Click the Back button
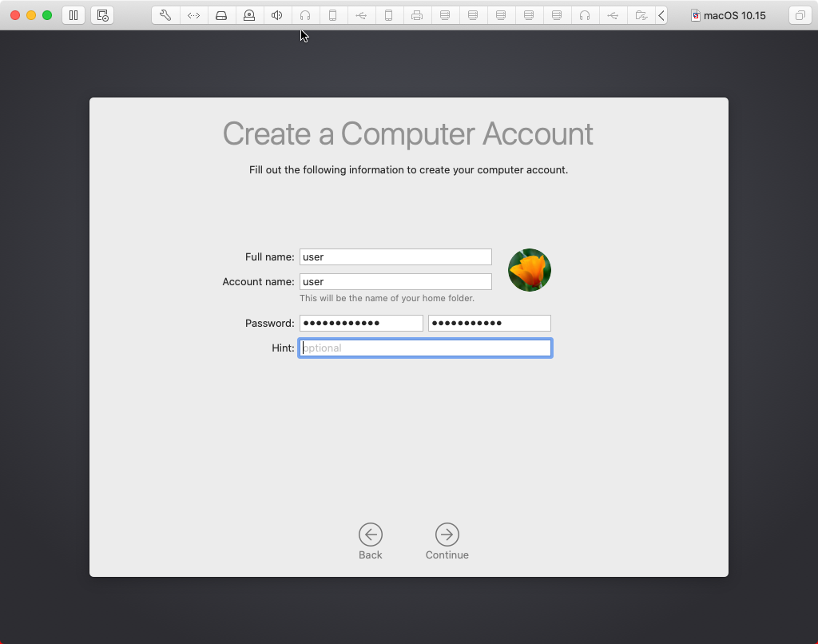 [x=370, y=535]
